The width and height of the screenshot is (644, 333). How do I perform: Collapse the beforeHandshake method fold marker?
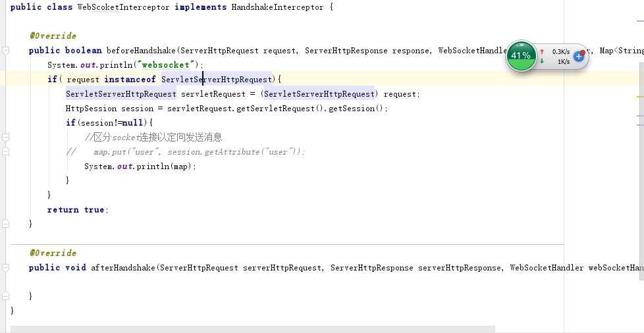[x=5, y=51]
